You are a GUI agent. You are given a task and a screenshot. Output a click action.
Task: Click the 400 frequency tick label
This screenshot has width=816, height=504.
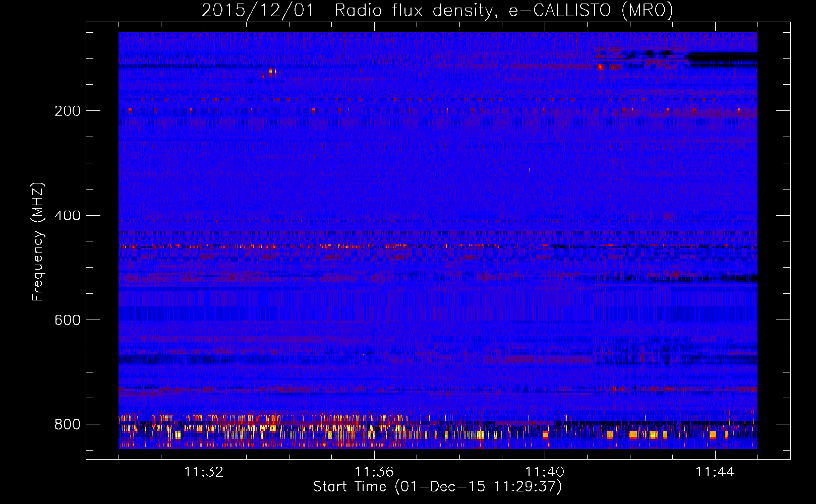click(x=68, y=216)
